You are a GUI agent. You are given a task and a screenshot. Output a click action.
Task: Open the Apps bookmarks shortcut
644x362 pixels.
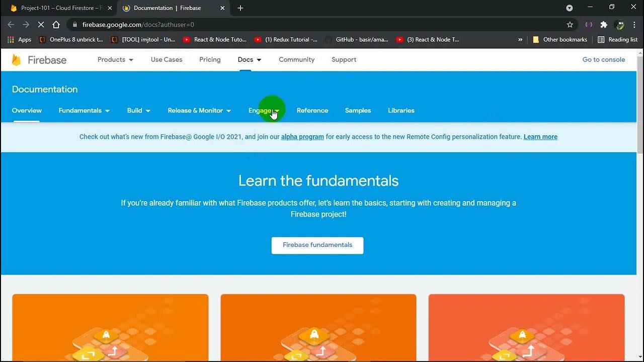point(19,40)
